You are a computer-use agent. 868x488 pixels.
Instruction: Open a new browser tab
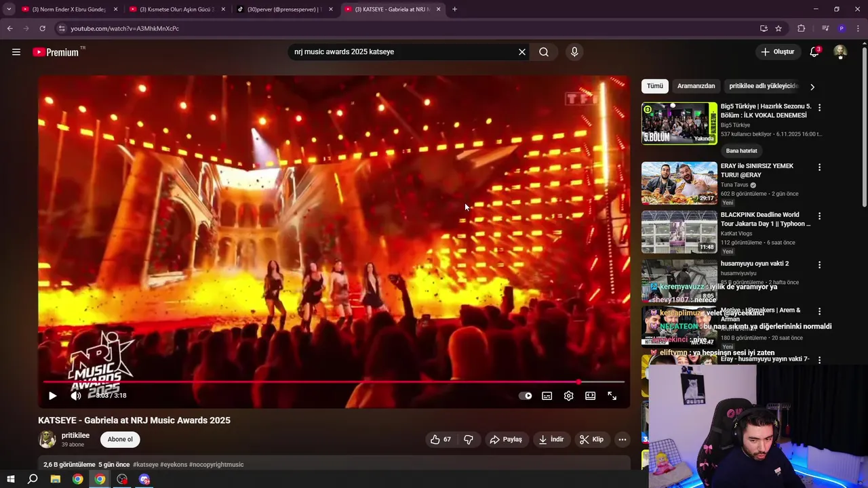click(x=454, y=9)
